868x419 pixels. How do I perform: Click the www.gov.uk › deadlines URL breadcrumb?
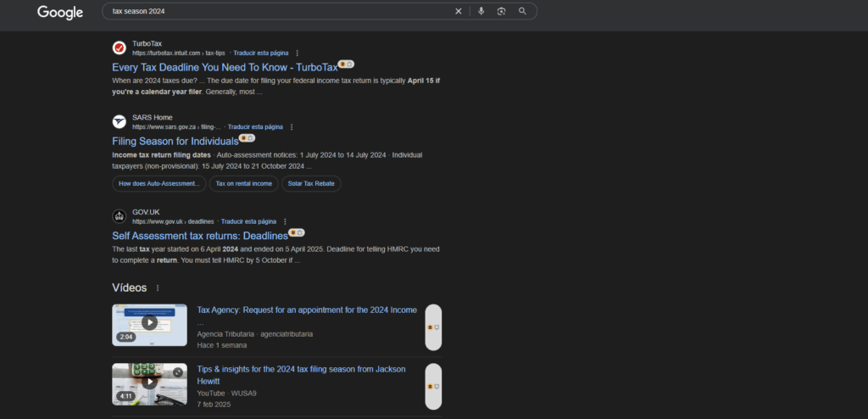173,221
